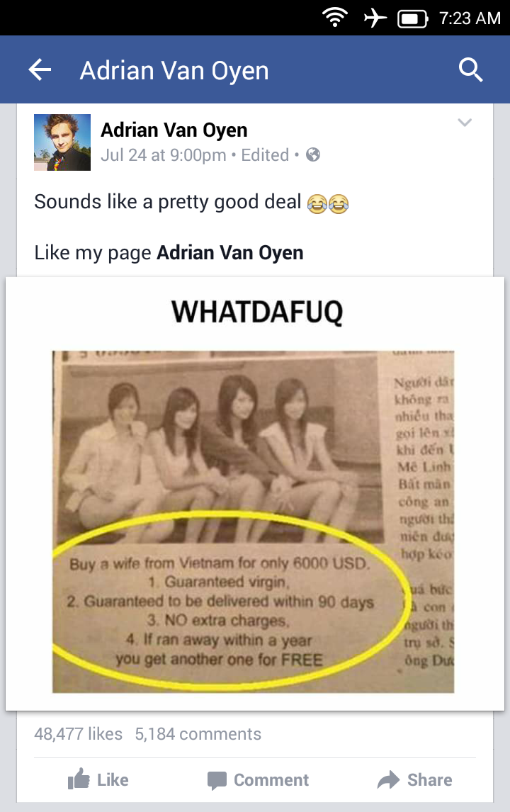Open search with magnifier icon
This screenshot has width=510, height=812.
point(470,69)
